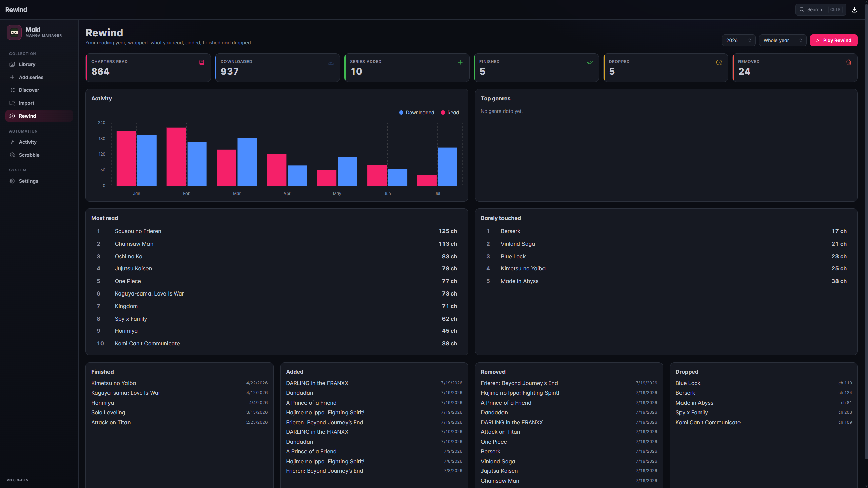Open the Whole year period dropdown
Screen dimensions: 868x488
783,40
